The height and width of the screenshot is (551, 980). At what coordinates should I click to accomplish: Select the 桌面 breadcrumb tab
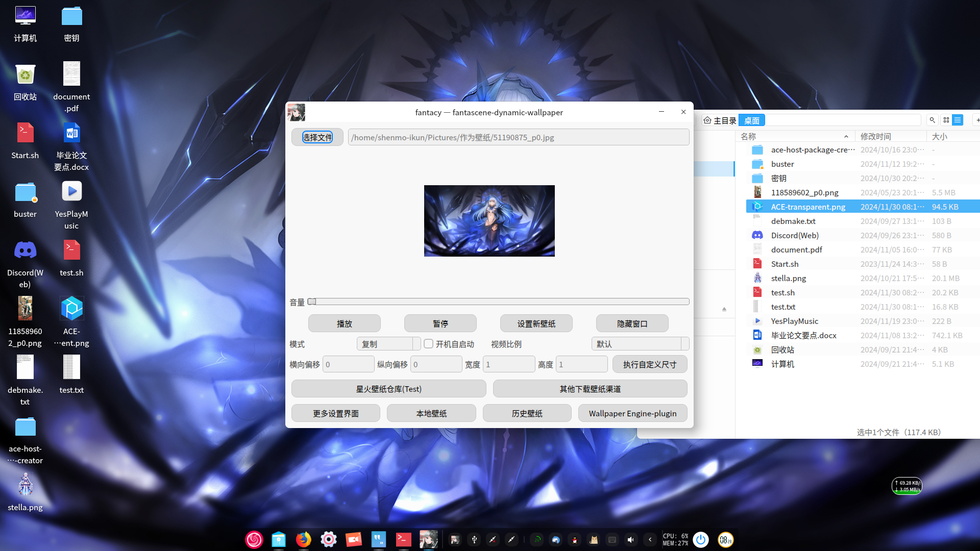click(752, 120)
